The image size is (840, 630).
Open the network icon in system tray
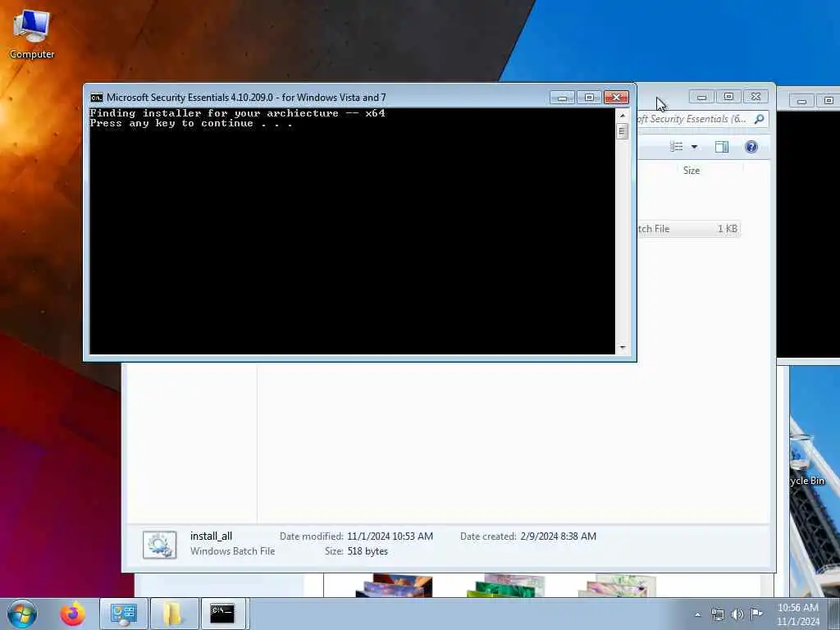pyautogui.click(x=717, y=614)
